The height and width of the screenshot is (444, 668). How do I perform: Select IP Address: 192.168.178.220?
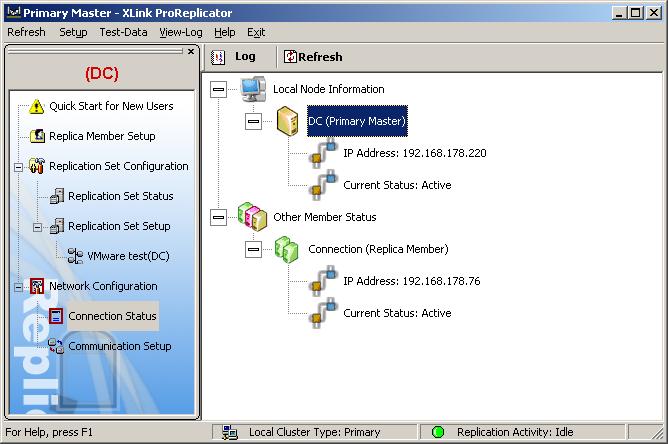pyautogui.click(x=415, y=153)
